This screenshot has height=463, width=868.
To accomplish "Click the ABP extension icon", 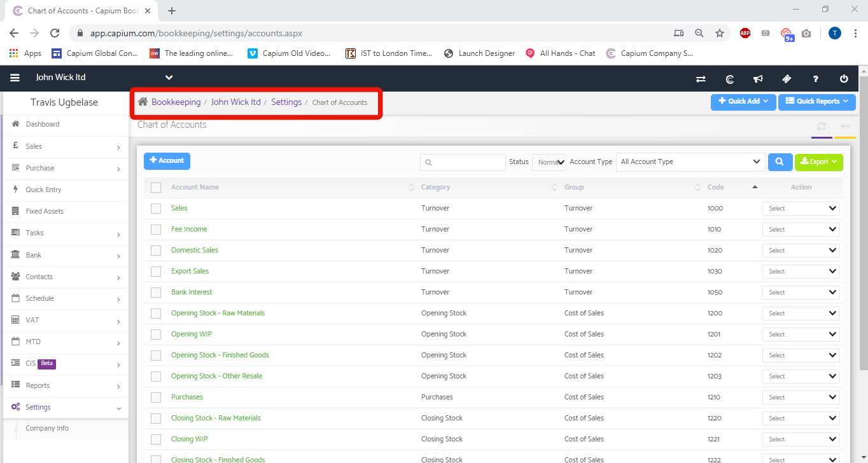I will [x=745, y=33].
